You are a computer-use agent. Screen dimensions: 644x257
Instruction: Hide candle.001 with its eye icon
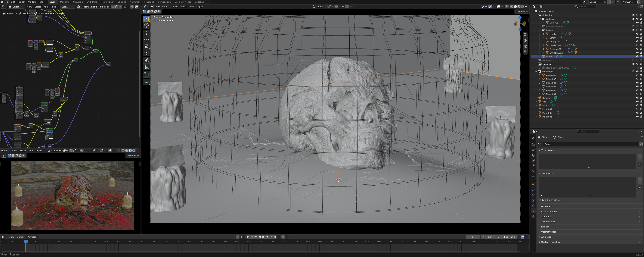[x=637, y=45]
